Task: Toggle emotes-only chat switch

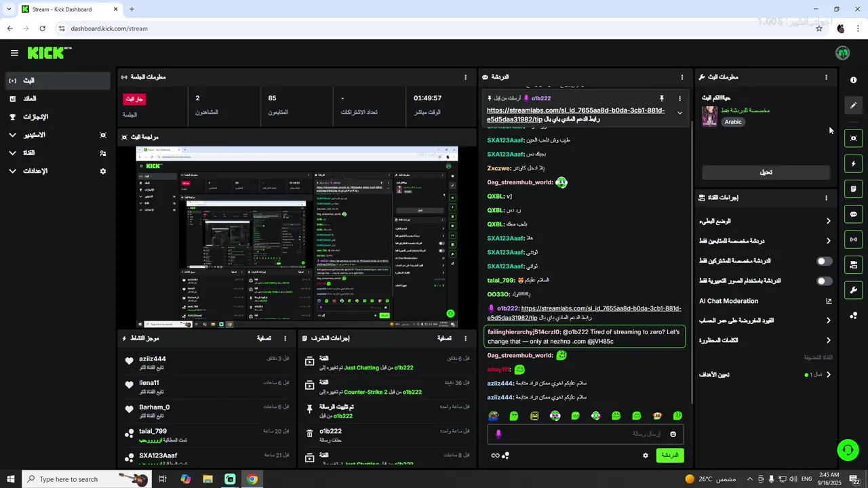Action: click(x=824, y=281)
